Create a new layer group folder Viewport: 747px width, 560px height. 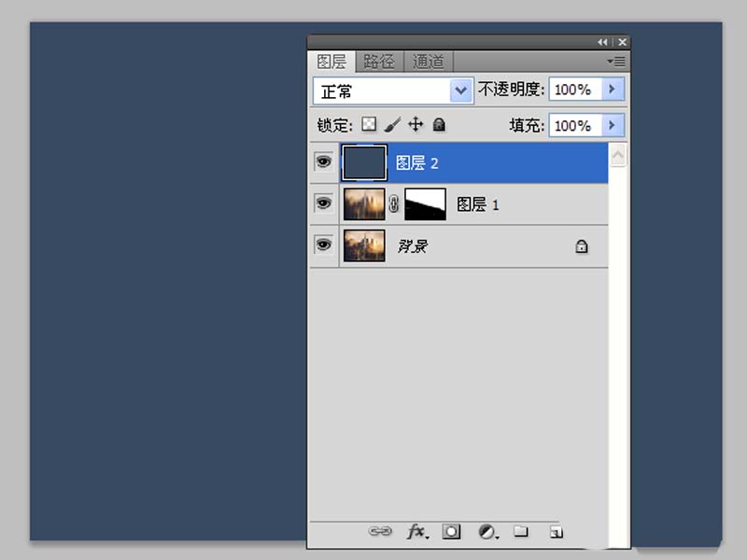pyautogui.click(x=521, y=531)
